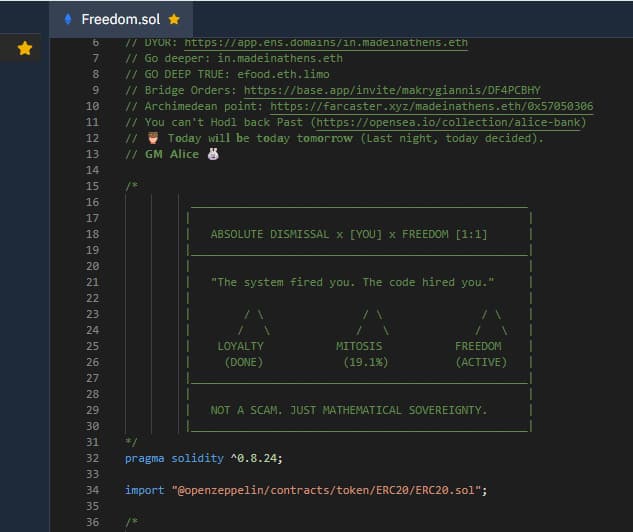The width and height of the screenshot is (633, 532).
Task: Click the rabbit emoji after GM Alice
Action: (x=213, y=154)
